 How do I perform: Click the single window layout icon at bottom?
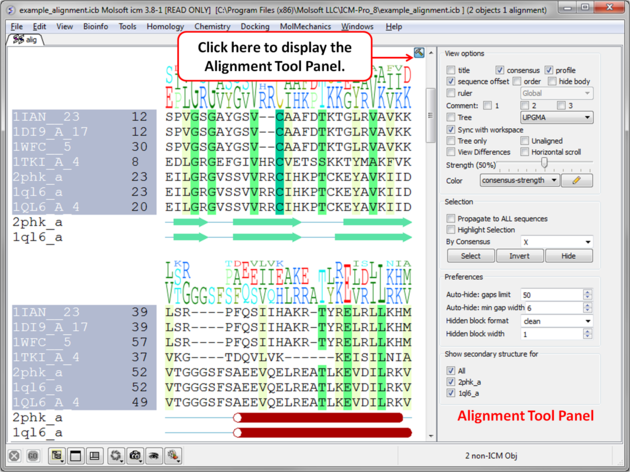[x=76, y=456]
